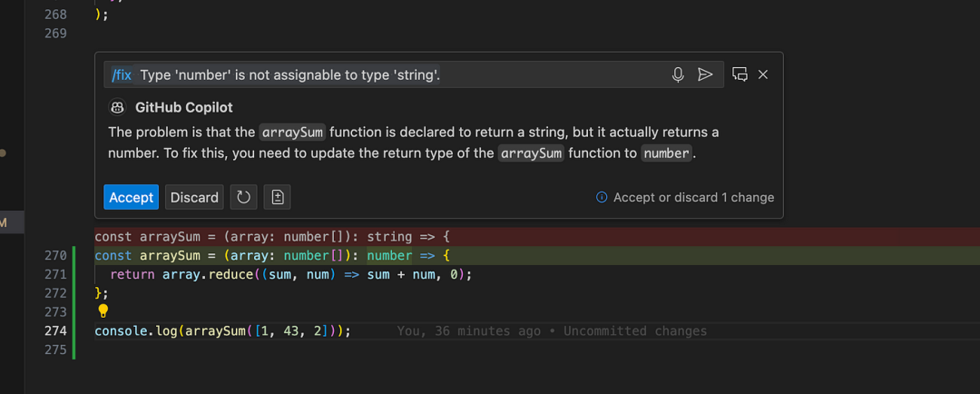This screenshot has width=980, height=394.
Task: Click the added green line returning number
Action: tap(272, 256)
